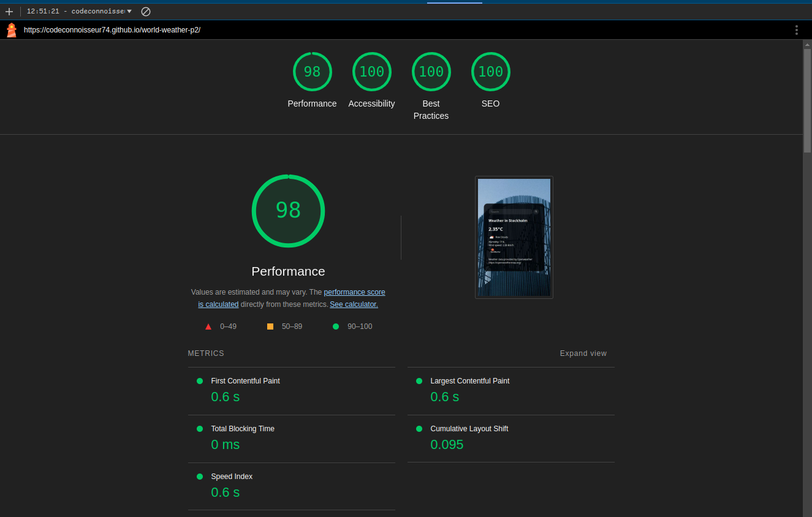Viewport: 812px width, 517px height.
Task: Click the plus icon to start new audit
Action: click(9, 12)
